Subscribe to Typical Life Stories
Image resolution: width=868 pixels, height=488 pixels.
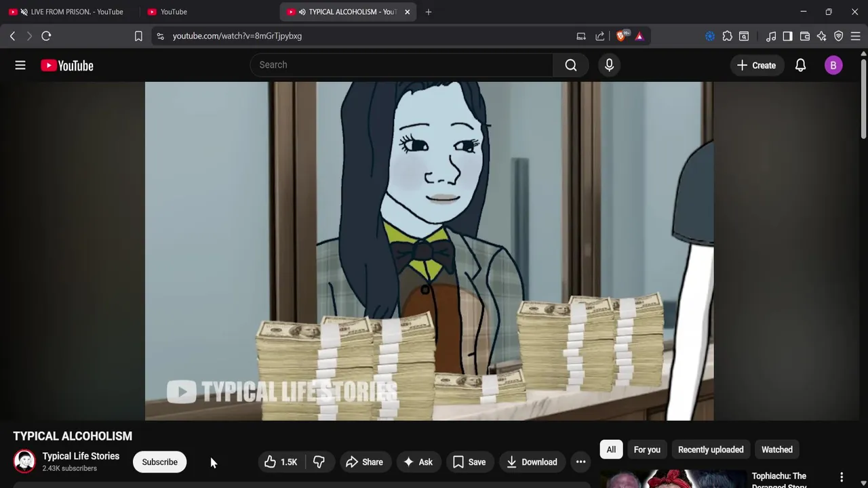tap(160, 462)
